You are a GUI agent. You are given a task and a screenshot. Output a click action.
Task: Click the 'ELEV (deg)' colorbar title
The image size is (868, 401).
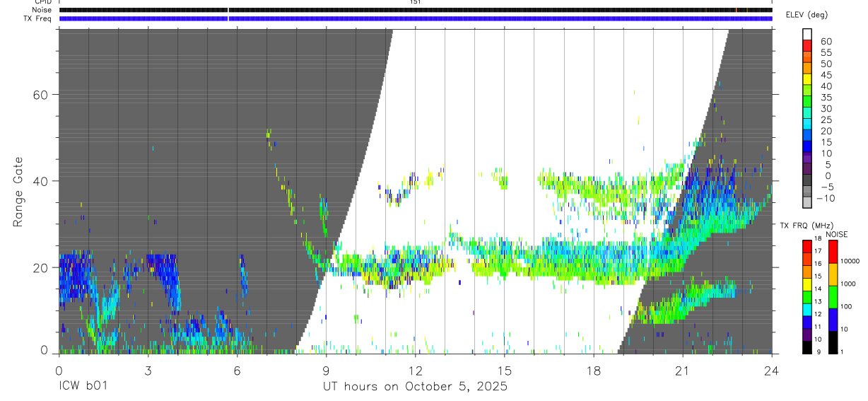(809, 15)
